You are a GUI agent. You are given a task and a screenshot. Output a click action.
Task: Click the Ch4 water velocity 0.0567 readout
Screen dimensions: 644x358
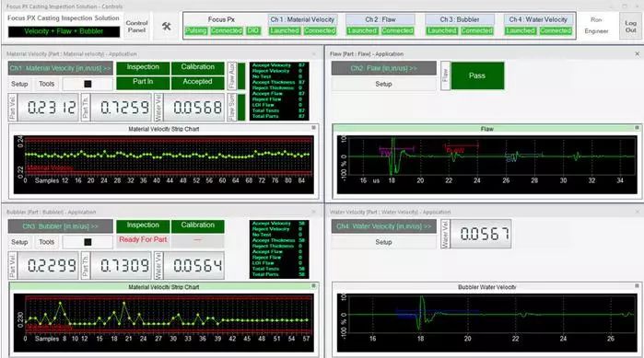point(481,234)
